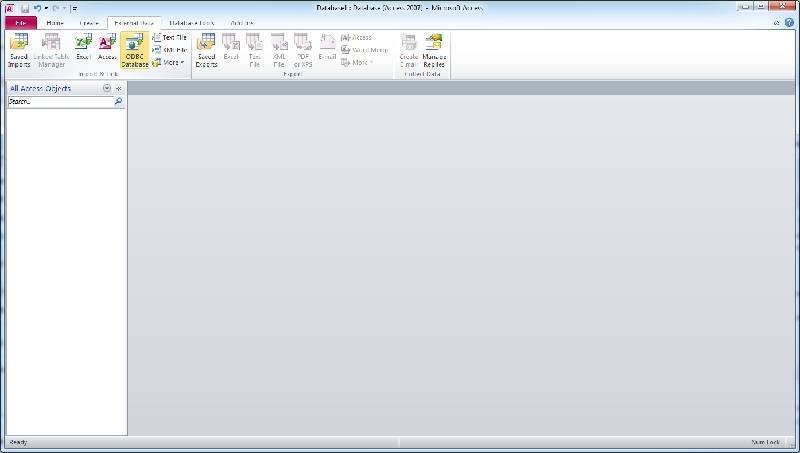Open the Database Tools tab
Screen dimensions: 800x453
click(x=190, y=22)
